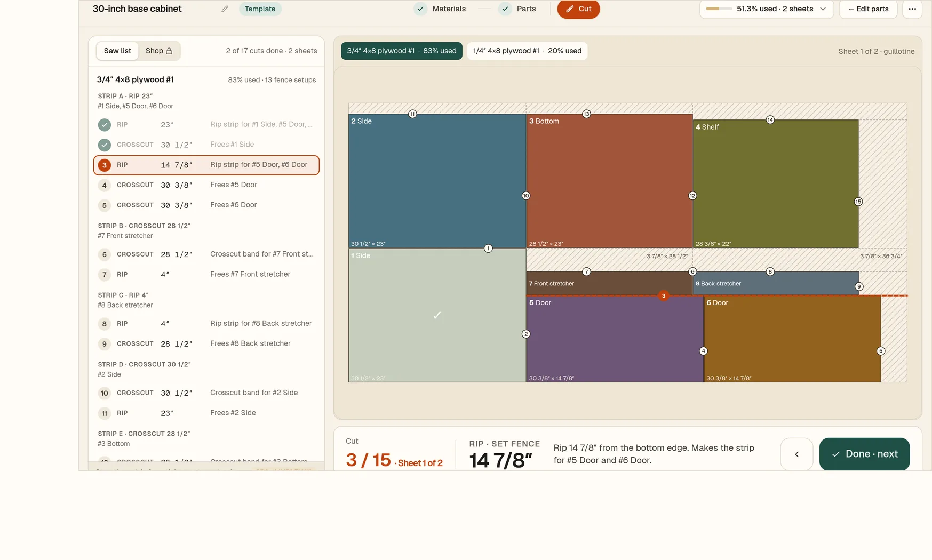This screenshot has height=560, width=932.
Task: Select the 1/4" 4×8 plywood #1 sheet tab
Action: click(527, 51)
